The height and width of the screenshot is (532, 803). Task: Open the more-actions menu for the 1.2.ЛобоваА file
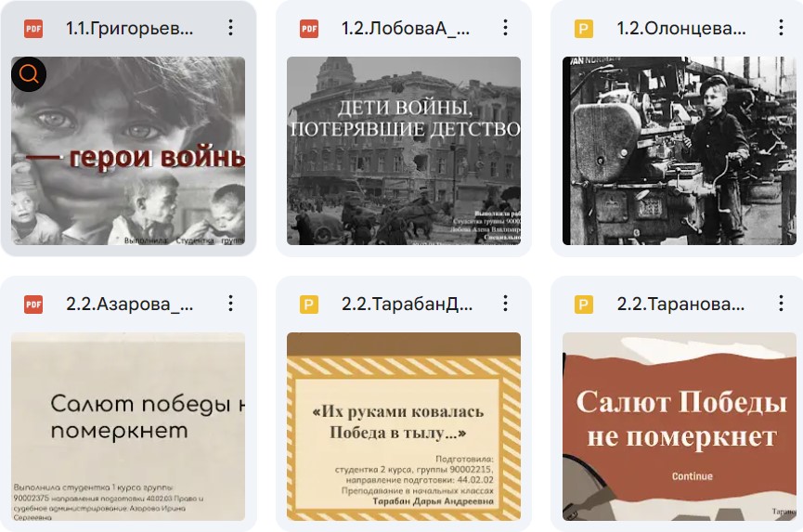coord(505,28)
